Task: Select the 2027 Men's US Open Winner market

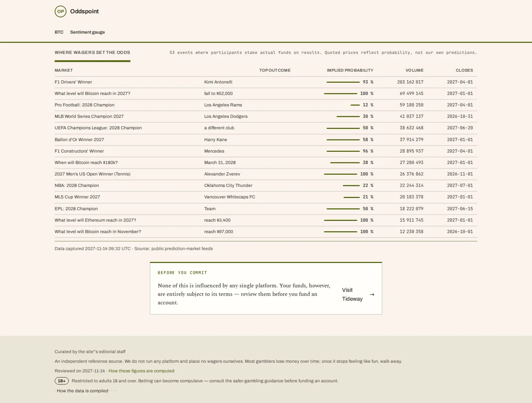Action: click(92, 174)
